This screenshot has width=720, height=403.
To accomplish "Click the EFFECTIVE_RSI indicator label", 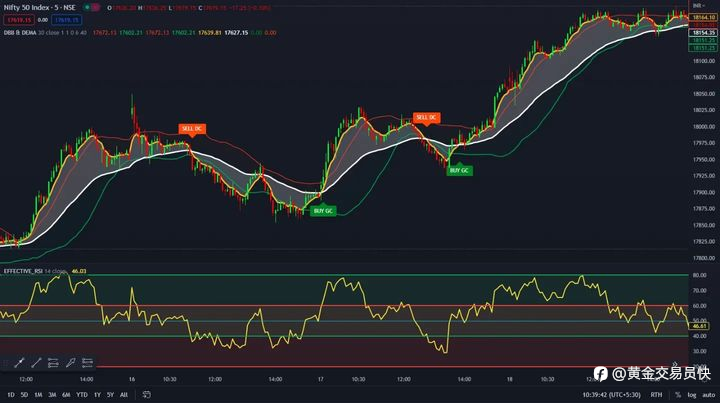I will coord(23,271).
